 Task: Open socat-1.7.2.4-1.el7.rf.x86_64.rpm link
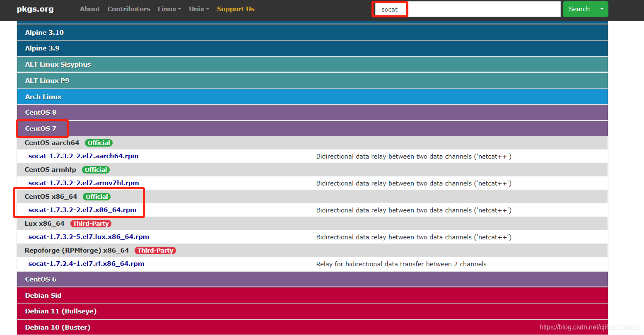(86, 264)
